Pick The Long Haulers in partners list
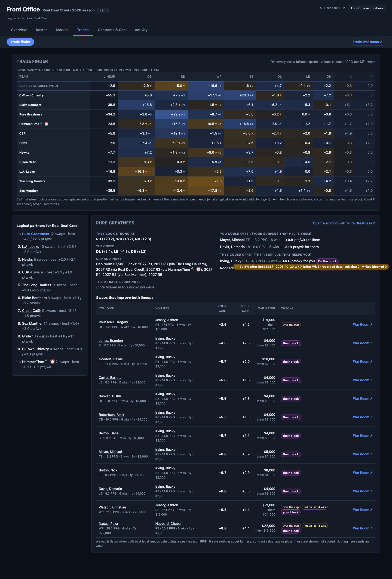The image size is (392, 579). (x=36, y=285)
